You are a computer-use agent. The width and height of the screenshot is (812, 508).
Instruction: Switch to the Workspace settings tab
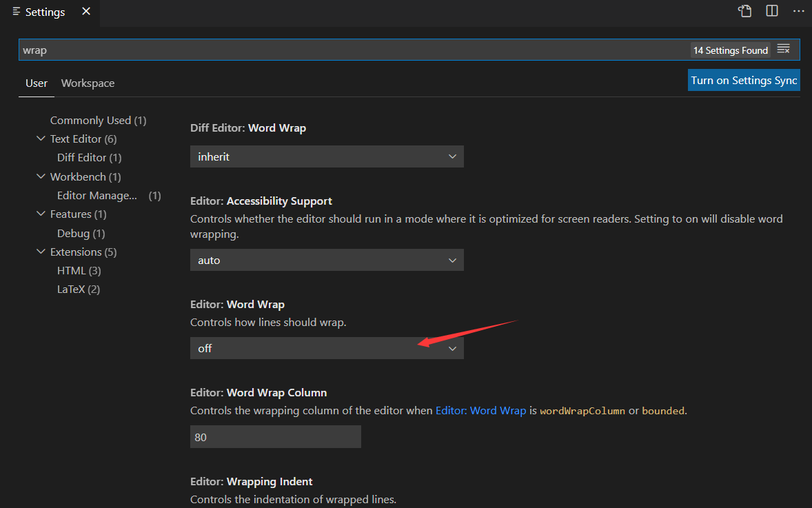click(x=88, y=83)
